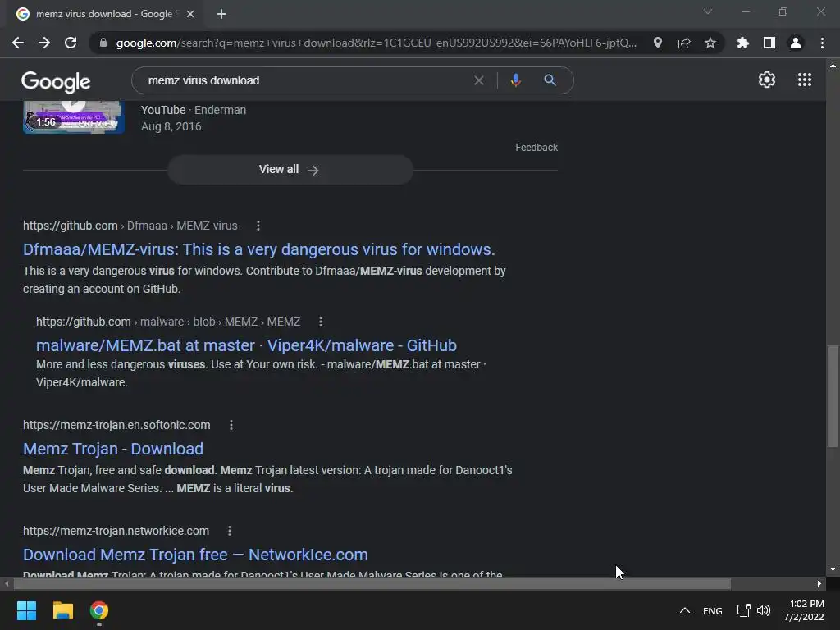Screen dimensions: 840x630
Task: View site information via the lock icon
Action: click(103, 43)
